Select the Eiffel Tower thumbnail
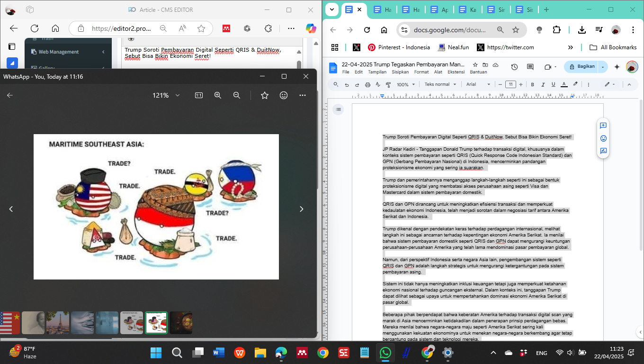 click(x=58, y=323)
